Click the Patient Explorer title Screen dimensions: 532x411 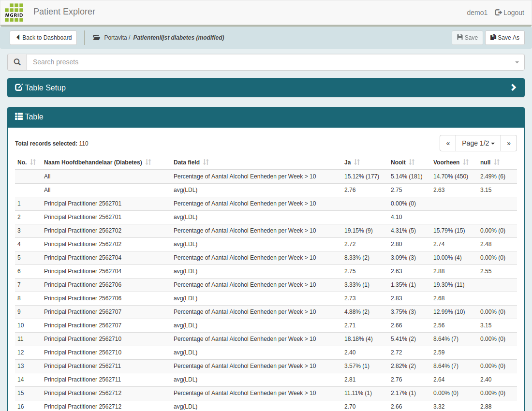point(64,12)
